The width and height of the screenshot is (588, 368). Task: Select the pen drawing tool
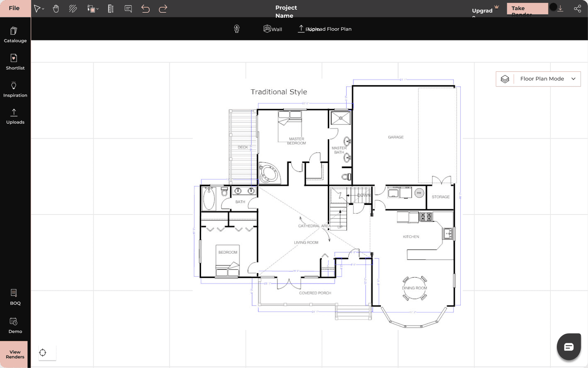click(x=237, y=29)
